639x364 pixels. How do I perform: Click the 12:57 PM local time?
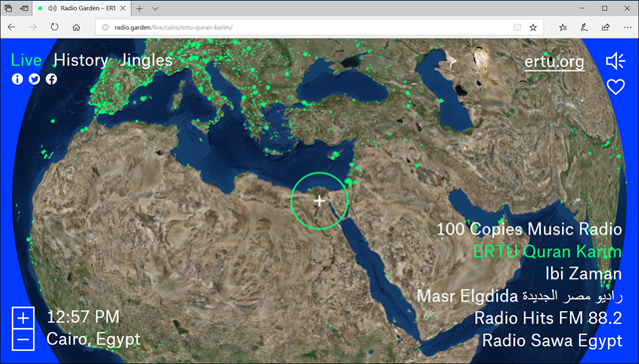83,317
